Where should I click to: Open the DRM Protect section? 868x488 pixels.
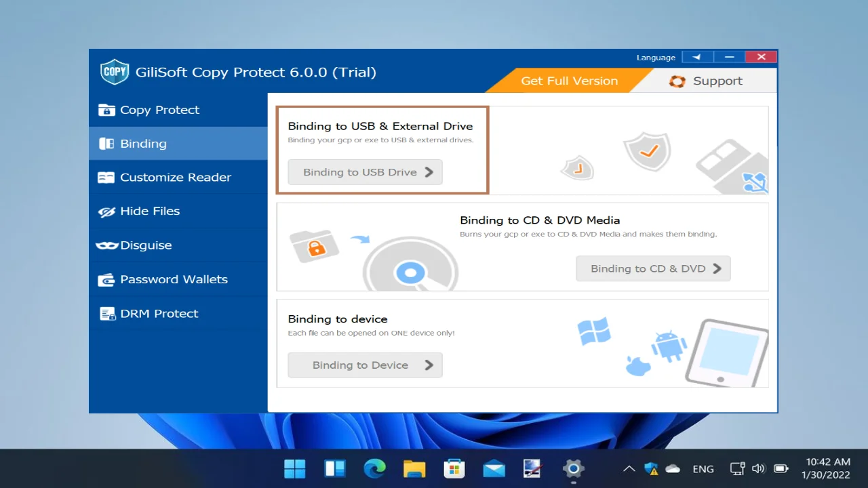tap(178, 313)
